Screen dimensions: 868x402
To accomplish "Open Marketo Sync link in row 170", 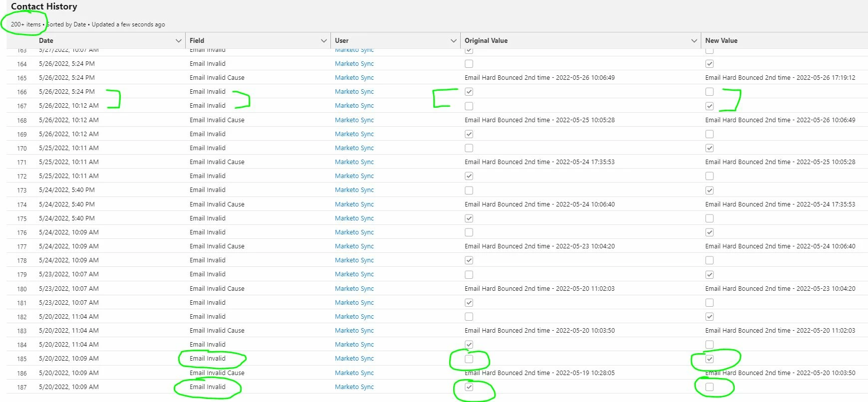I will (x=354, y=148).
